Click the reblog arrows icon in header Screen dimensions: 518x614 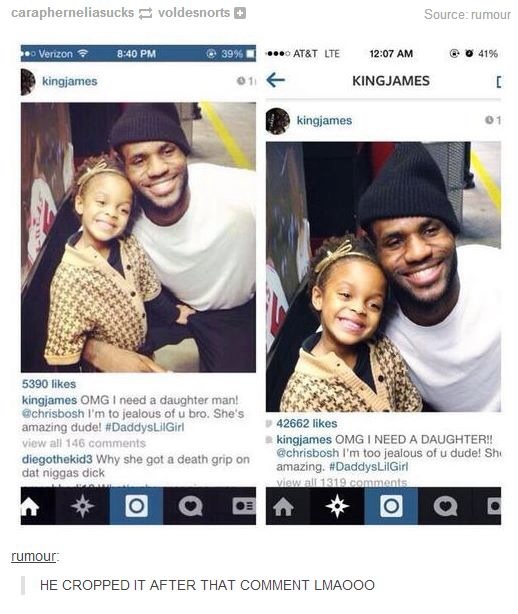tap(146, 14)
